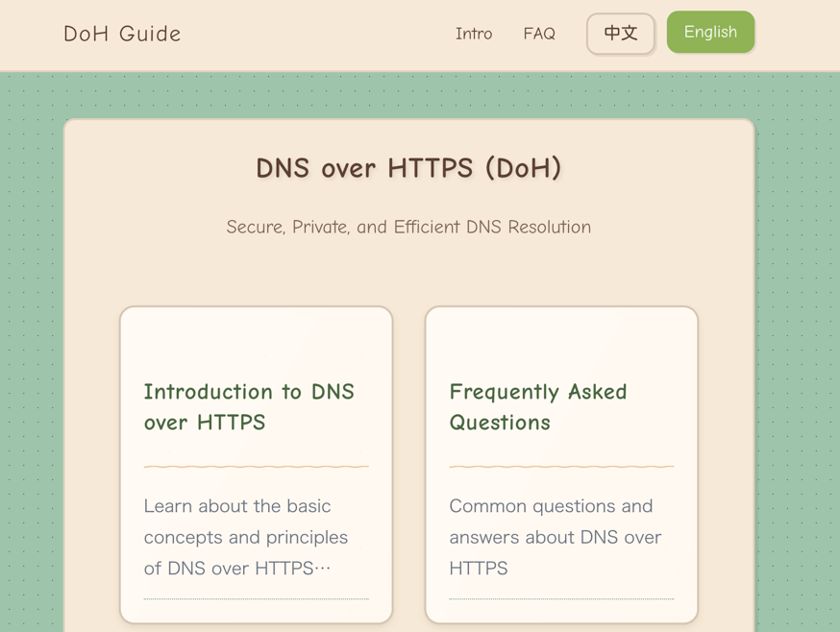
Task: Open the Introduction to DNS over HTTPS card
Action: pyautogui.click(x=255, y=464)
